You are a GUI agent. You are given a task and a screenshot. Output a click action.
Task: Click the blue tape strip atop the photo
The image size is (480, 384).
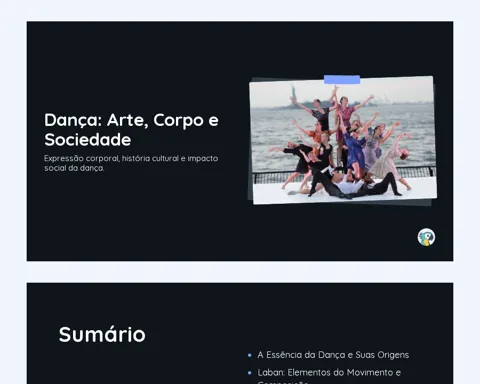click(x=342, y=79)
